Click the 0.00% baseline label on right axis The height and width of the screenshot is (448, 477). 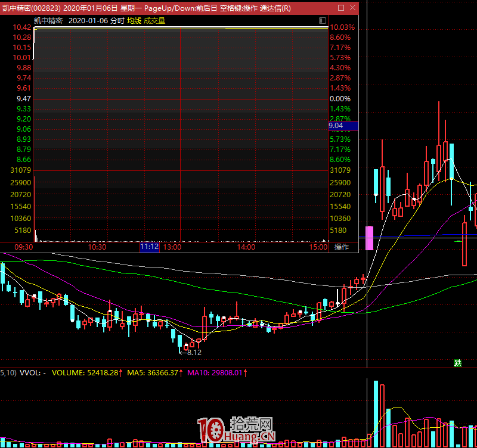[340, 99]
